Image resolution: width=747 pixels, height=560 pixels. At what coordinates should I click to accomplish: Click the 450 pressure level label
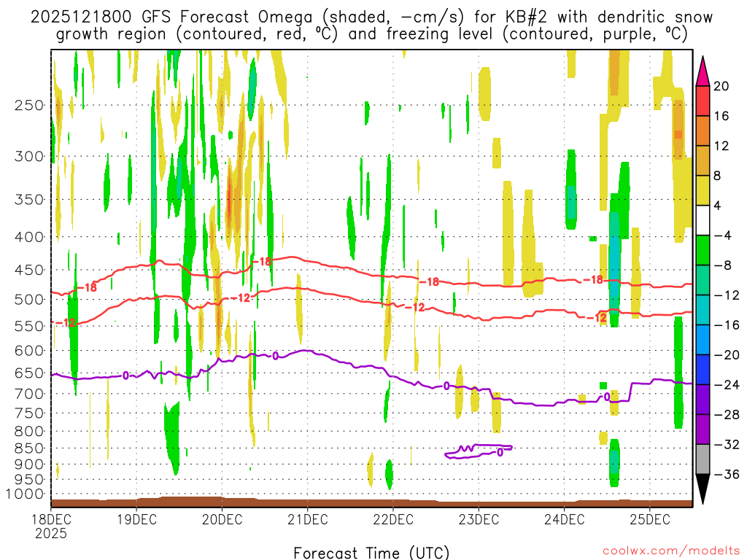point(29,270)
